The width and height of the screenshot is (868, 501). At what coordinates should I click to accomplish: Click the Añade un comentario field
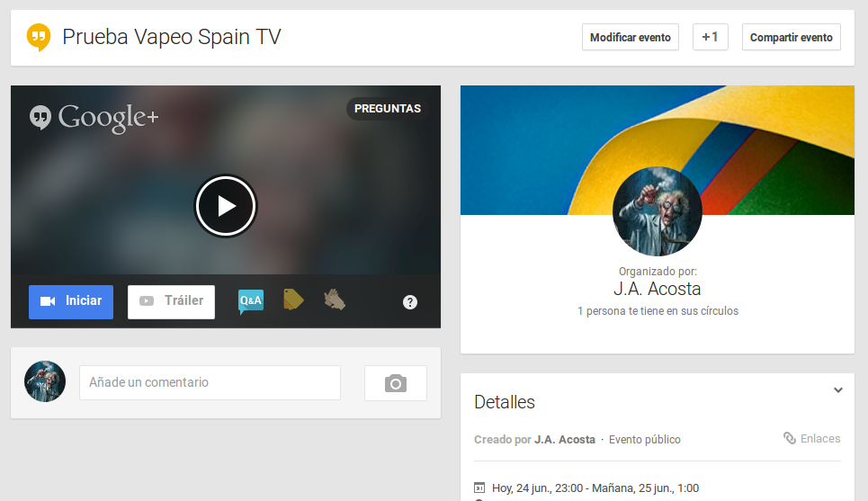(x=210, y=382)
